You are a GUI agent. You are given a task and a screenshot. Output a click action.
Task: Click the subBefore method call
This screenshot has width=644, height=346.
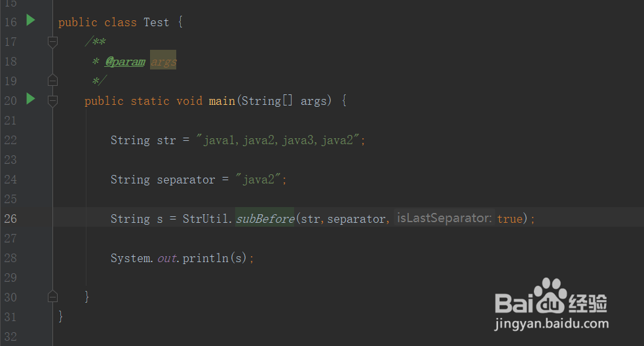265,219
